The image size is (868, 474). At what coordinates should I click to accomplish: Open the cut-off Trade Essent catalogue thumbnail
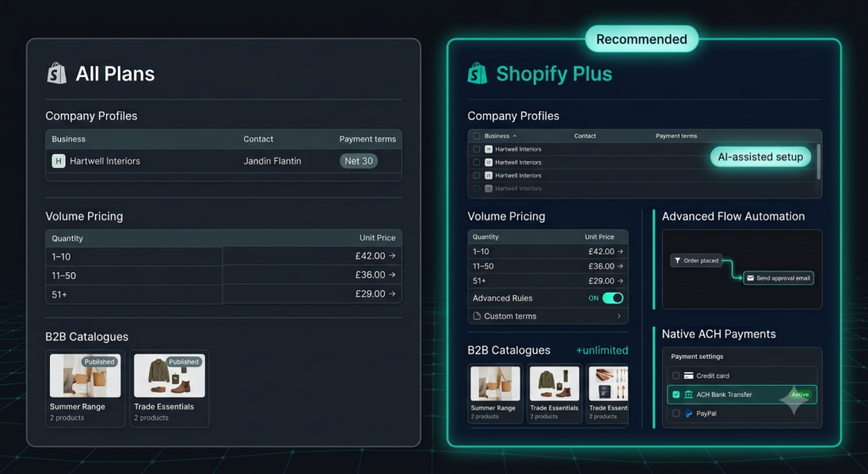coord(609,383)
